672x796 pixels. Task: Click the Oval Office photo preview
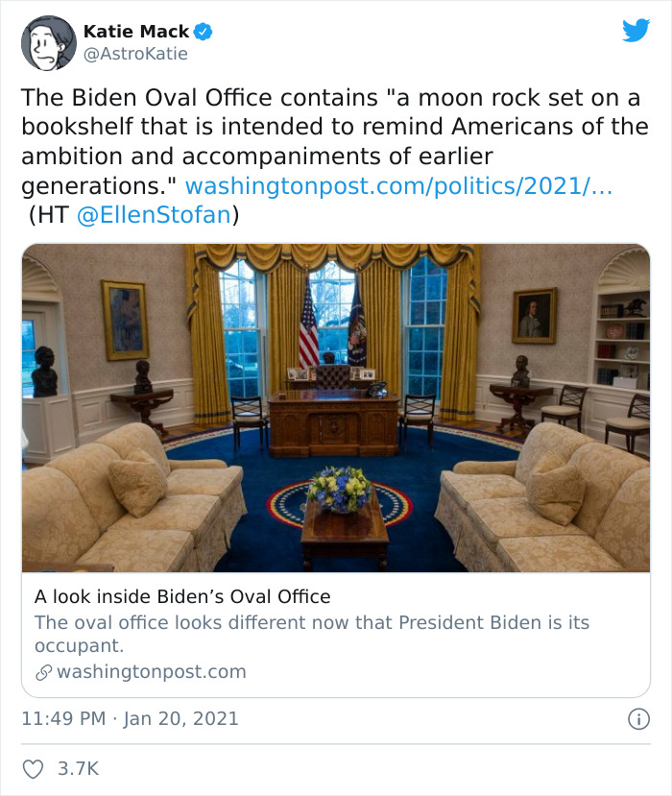pyautogui.click(x=336, y=408)
